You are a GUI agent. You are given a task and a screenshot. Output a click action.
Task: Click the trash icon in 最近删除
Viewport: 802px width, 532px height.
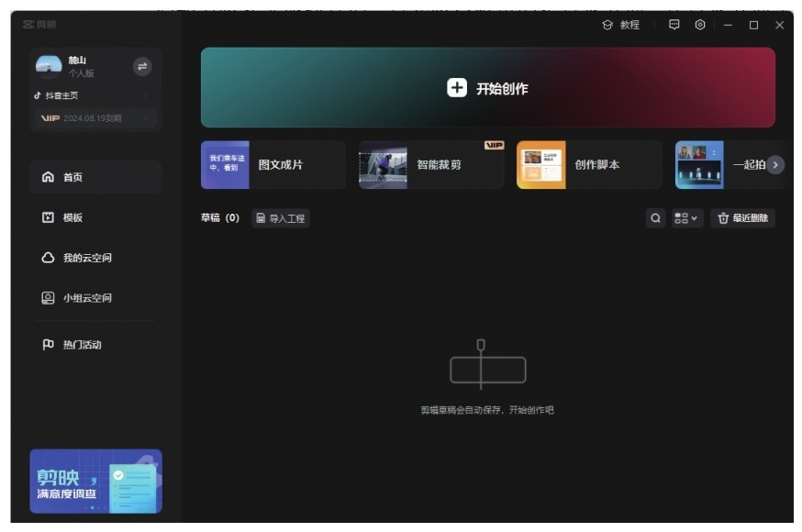[x=723, y=218]
